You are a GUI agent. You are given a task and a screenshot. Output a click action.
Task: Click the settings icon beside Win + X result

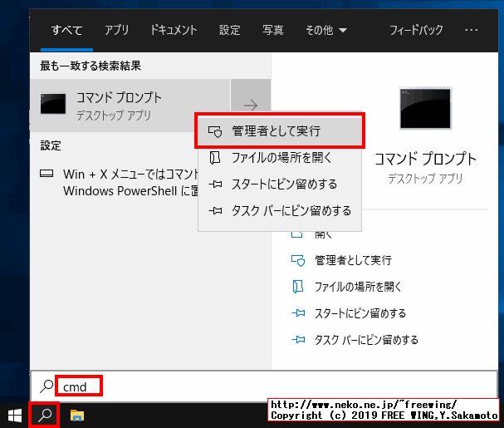(x=46, y=174)
